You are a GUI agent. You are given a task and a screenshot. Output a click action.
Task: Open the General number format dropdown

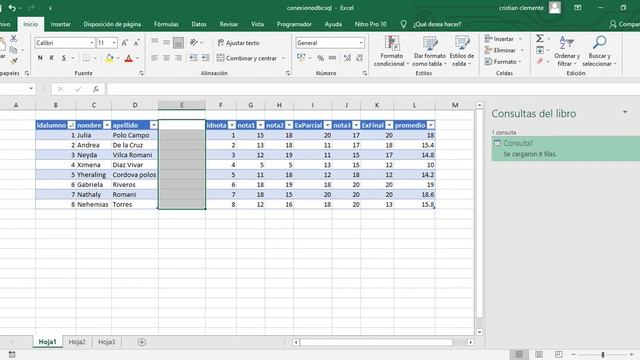coord(361,43)
